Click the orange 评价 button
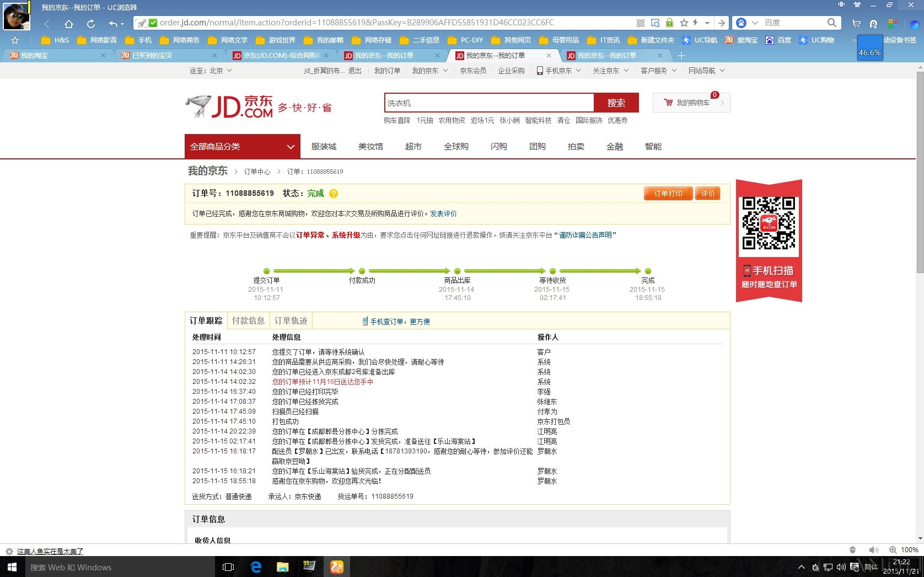This screenshot has width=924, height=577. point(707,194)
